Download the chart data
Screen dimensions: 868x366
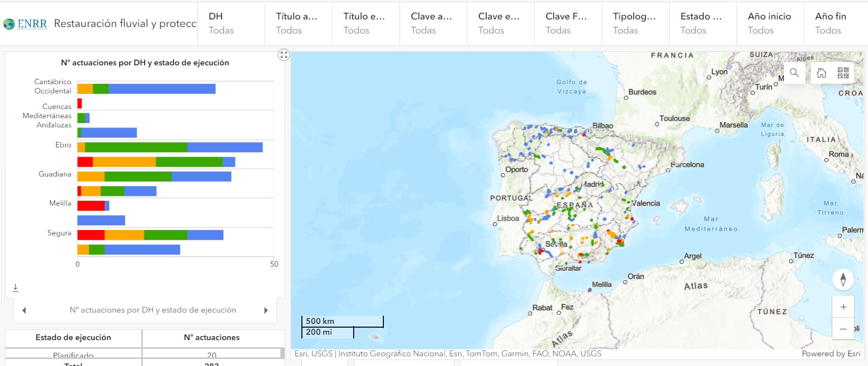pyautogui.click(x=16, y=288)
